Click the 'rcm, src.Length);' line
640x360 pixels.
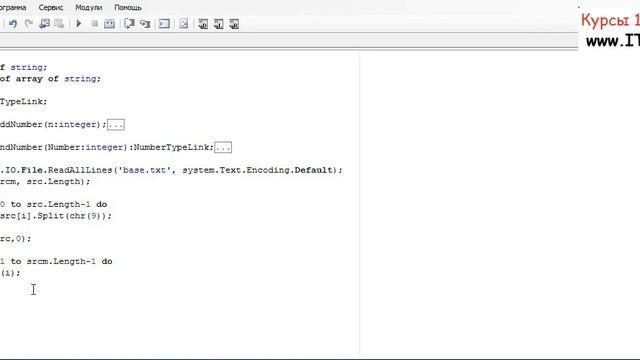tap(45, 182)
